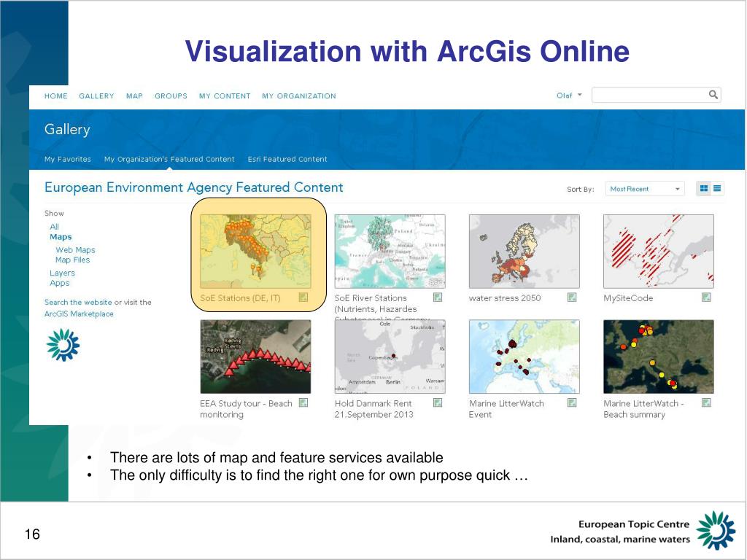747x560 pixels.
Task: Show All content filter
Action: click(54, 227)
